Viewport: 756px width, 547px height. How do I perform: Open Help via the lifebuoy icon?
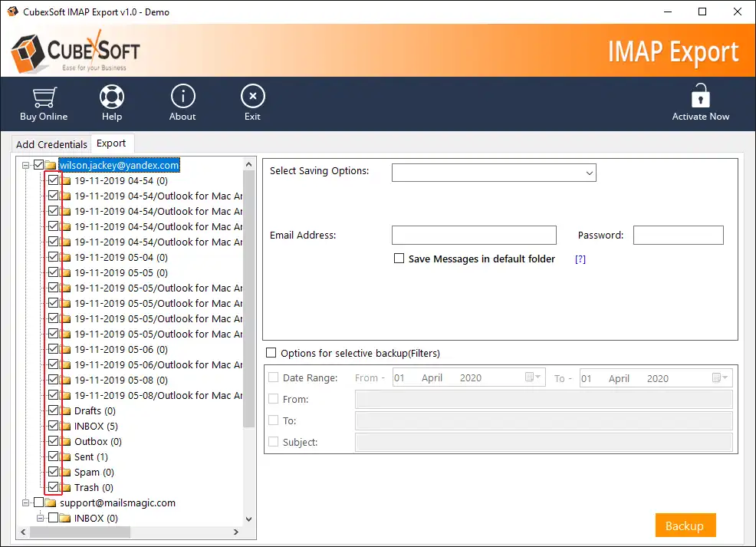click(x=112, y=97)
